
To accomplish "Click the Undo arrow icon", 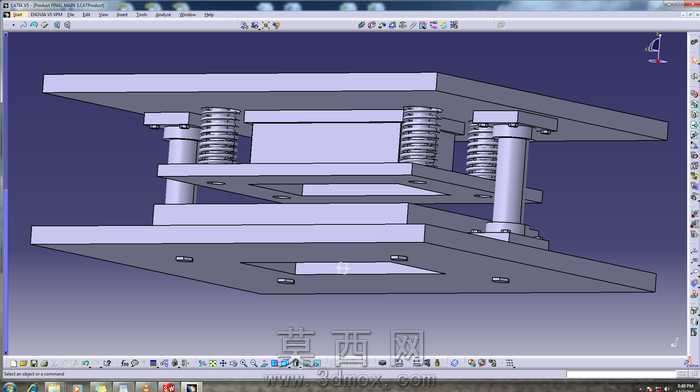I will click(85, 363).
